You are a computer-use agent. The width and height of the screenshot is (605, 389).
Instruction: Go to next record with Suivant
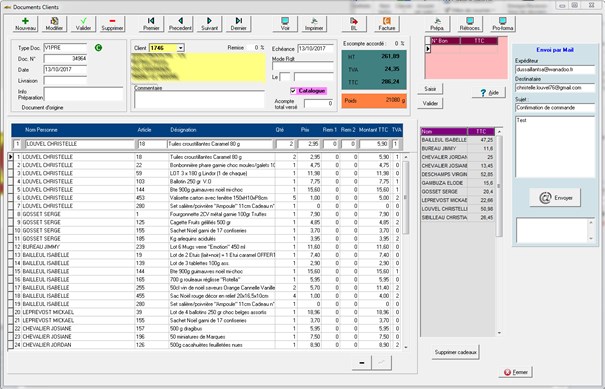(210, 24)
